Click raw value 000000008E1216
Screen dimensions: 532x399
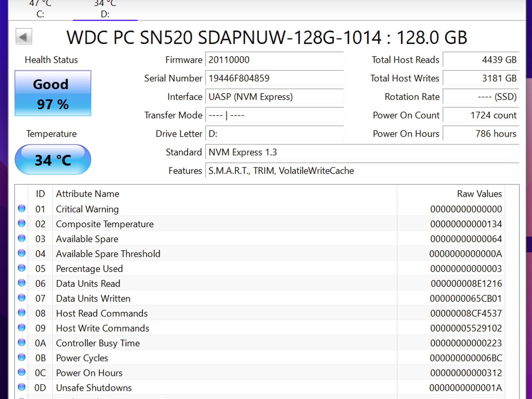(x=466, y=284)
